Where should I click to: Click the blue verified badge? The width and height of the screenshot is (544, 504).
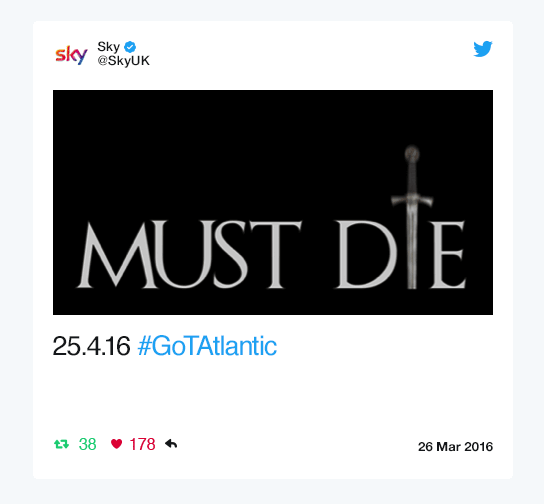tap(130, 46)
